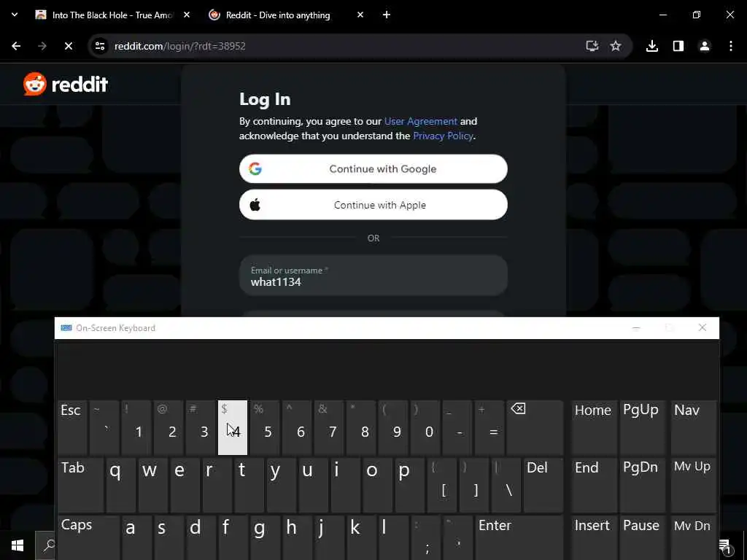Tap the left bracket key on on-screen keyboard

tap(441, 485)
